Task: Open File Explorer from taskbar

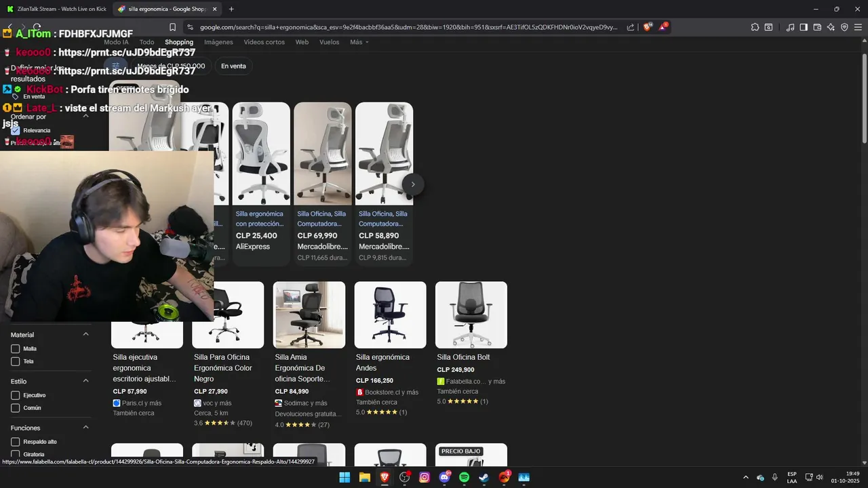Action: (364, 477)
